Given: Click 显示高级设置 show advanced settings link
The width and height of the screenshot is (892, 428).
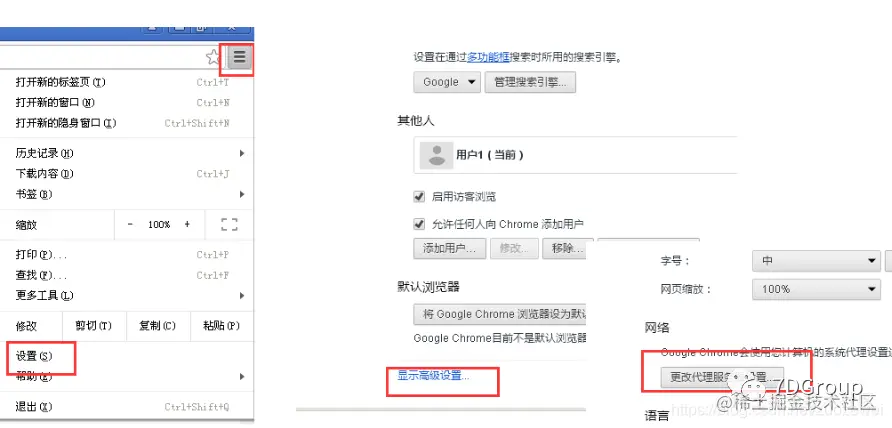Looking at the screenshot, I should point(433,376).
